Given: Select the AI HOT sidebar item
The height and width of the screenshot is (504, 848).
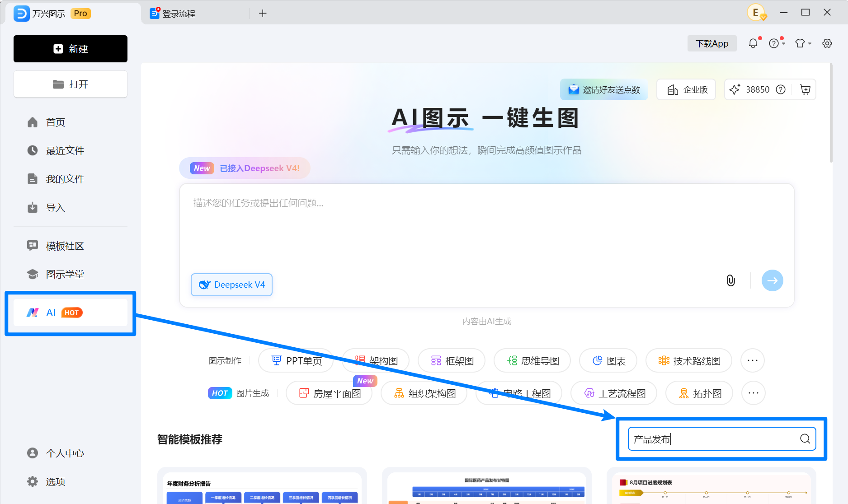Looking at the screenshot, I should tap(71, 313).
